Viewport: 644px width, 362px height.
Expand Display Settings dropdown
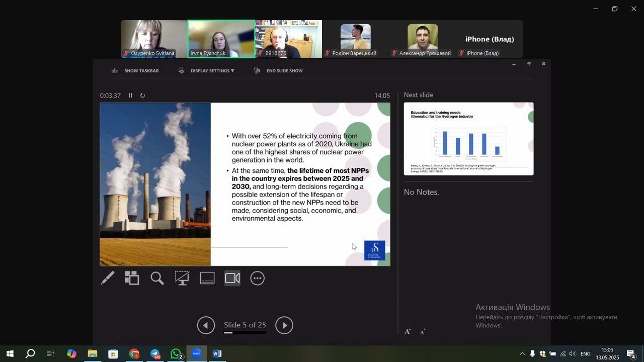pos(212,71)
